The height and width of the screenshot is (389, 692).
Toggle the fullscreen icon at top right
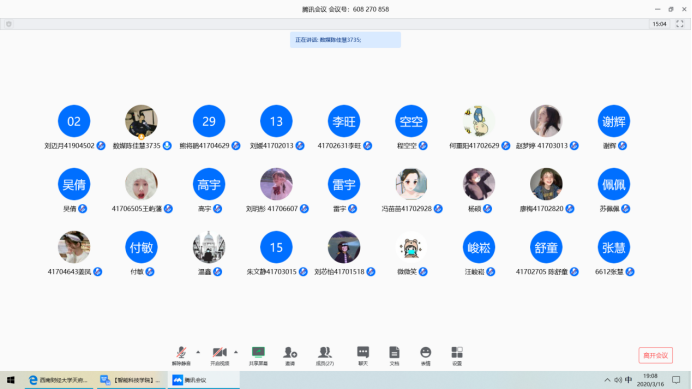tap(680, 24)
